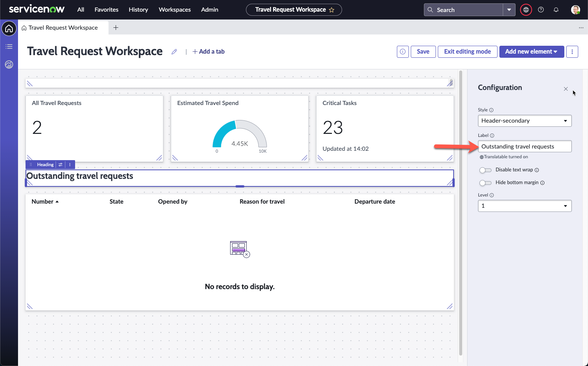This screenshot has height=366, width=588.
Task: Click the Label input field
Action: [x=525, y=146]
